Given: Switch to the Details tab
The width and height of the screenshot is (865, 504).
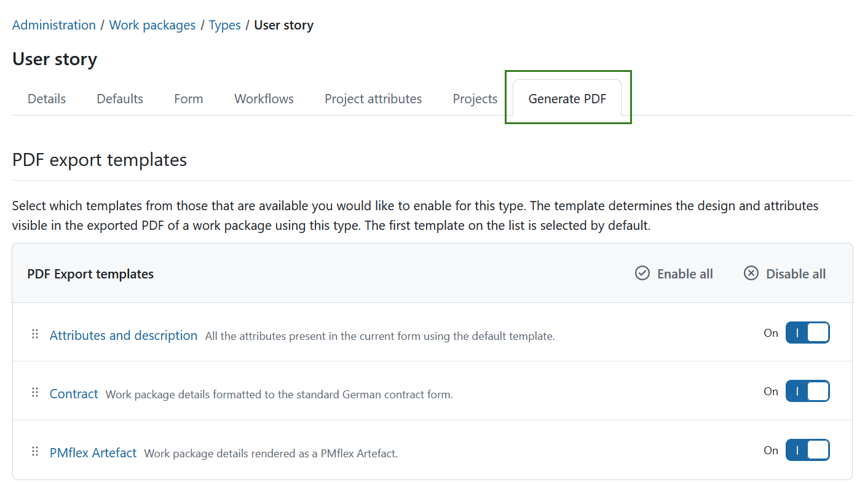Looking at the screenshot, I should pyautogui.click(x=47, y=99).
